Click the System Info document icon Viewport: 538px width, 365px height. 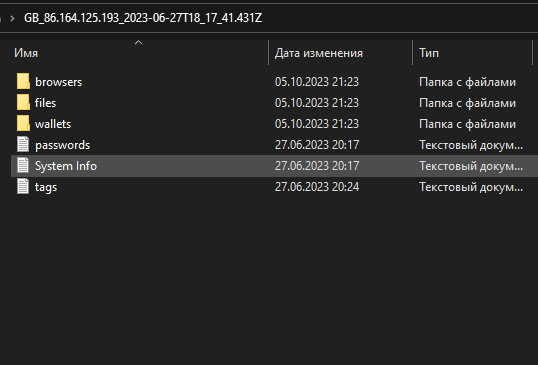[23, 165]
